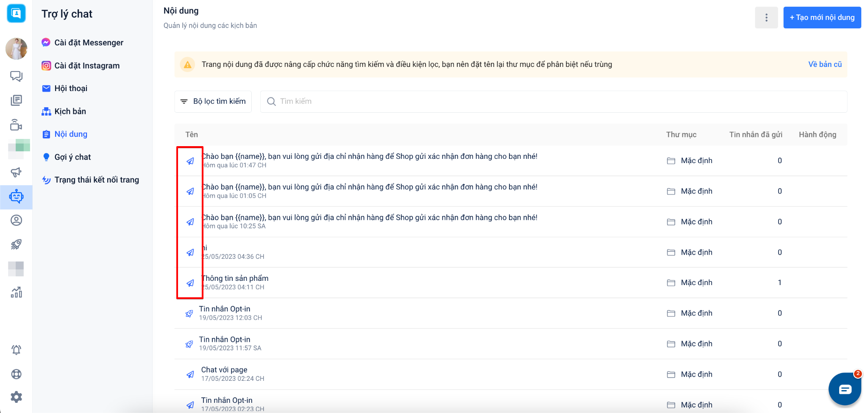
Task: Go to Cài đặt Messenger menu
Action: pos(89,43)
